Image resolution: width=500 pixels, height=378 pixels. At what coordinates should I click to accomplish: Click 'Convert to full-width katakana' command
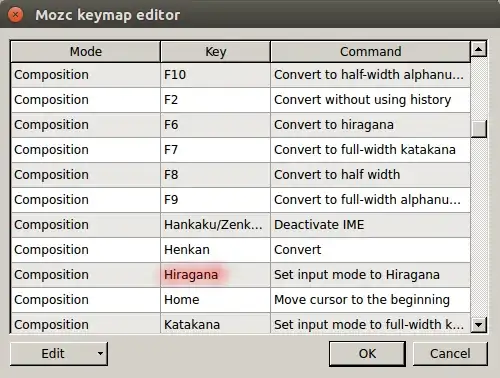click(x=370, y=150)
